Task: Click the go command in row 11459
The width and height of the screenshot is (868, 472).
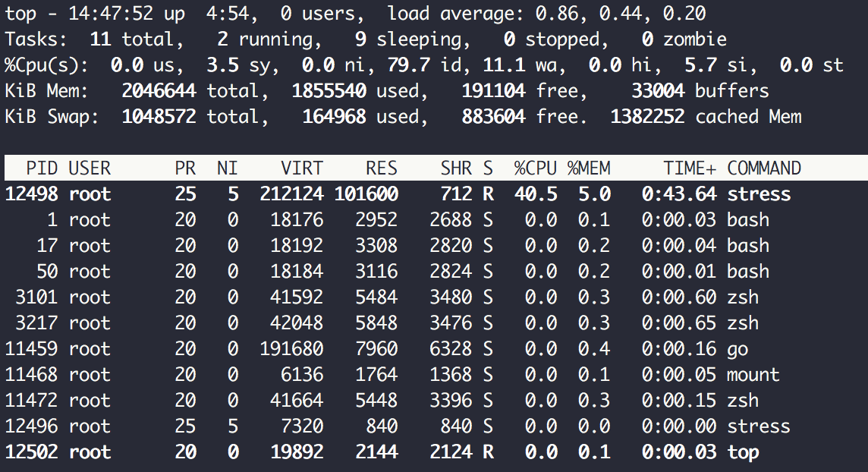Action: tap(737, 349)
